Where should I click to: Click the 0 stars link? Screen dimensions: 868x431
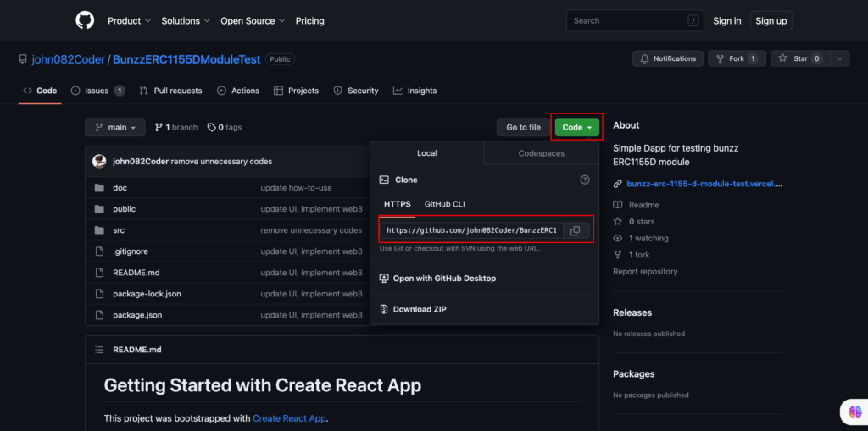click(x=634, y=221)
